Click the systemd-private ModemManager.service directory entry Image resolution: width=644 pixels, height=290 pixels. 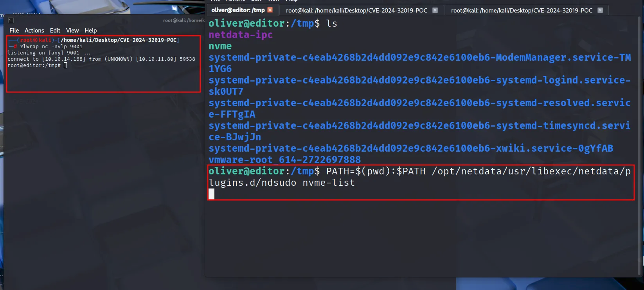pyautogui.click(x=419, y=63)
